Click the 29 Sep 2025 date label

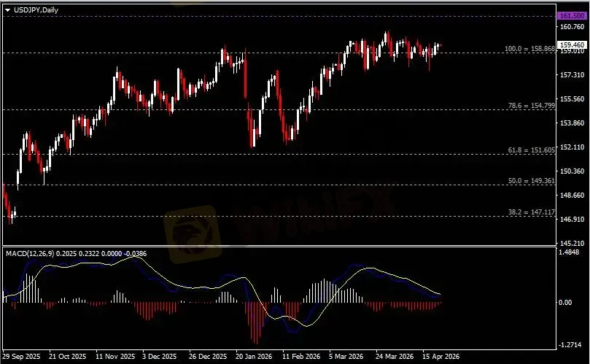[22, 357]
